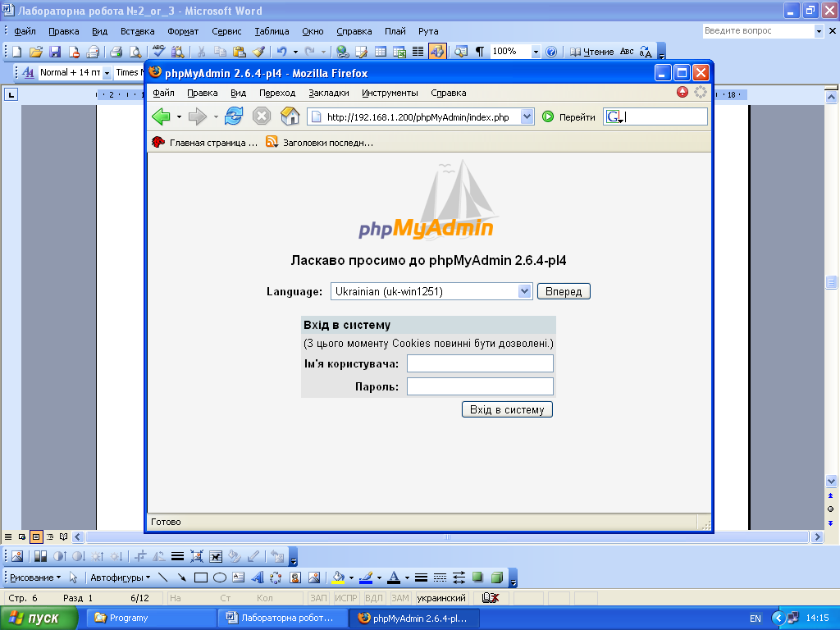840x630 pixels.
Task: Open the Firefox Инструменты menu
Action: click(x=390, y=93)
